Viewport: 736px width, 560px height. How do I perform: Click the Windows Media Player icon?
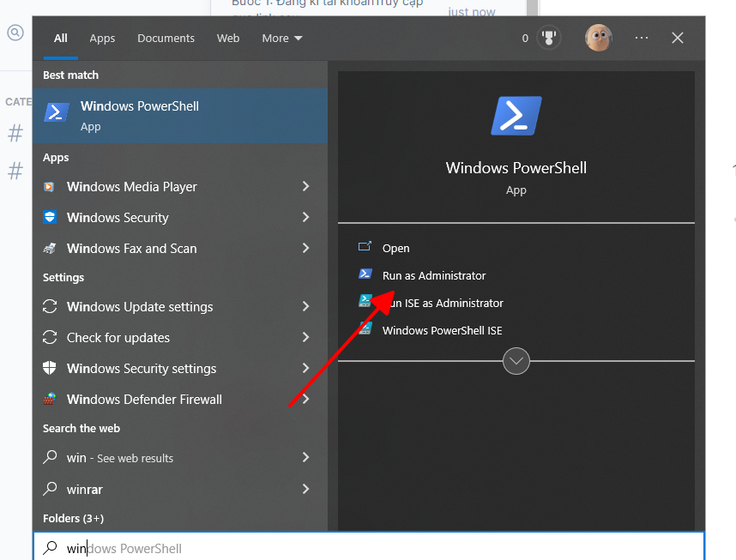coord(49,187)
